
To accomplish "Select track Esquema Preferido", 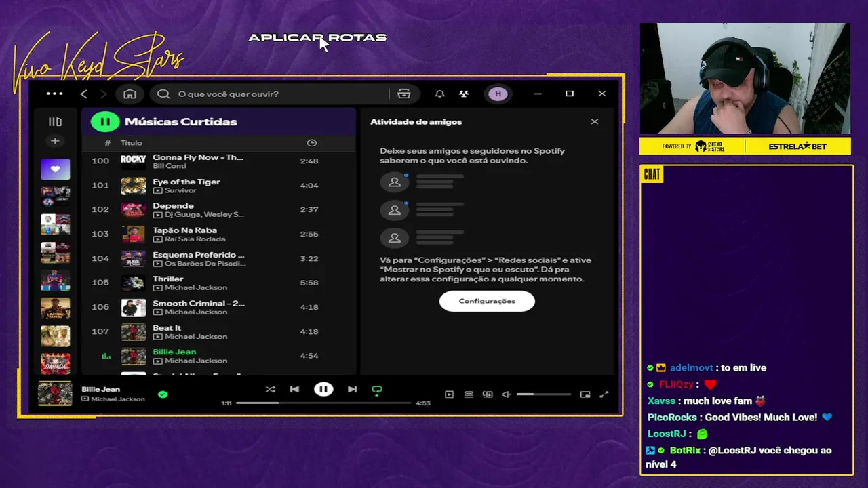I will coord(218,259).
